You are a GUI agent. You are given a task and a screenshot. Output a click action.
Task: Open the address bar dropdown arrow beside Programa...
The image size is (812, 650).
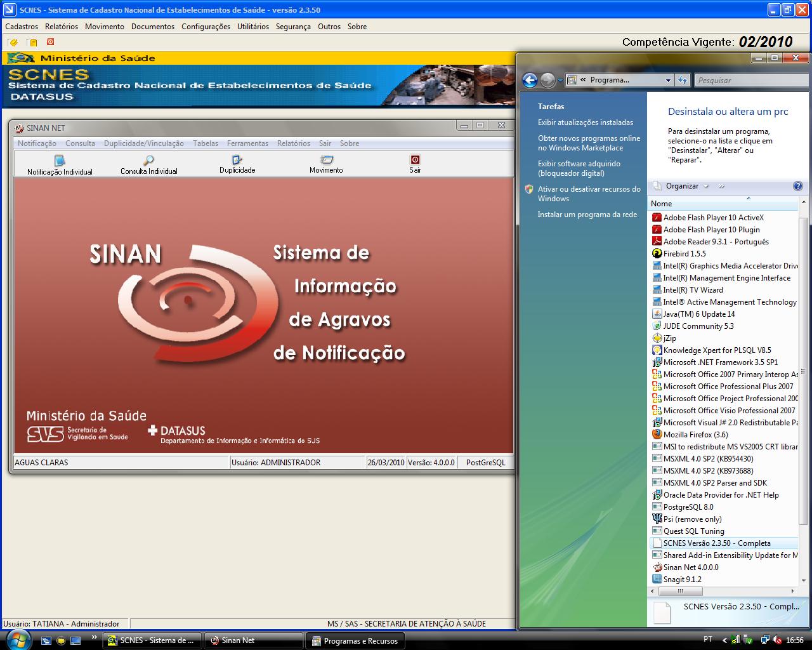click(x=668, y=80)
